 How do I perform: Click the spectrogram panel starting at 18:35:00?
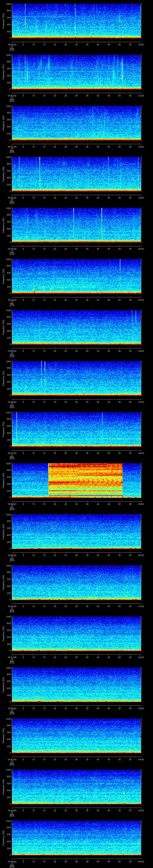coord(76,327)
